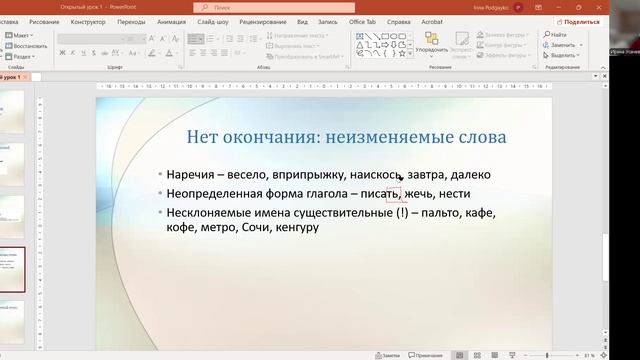The width and height of the screenshot is (640, 360).
Task: Select the text box shape in gallery
Action: point(360,36)
